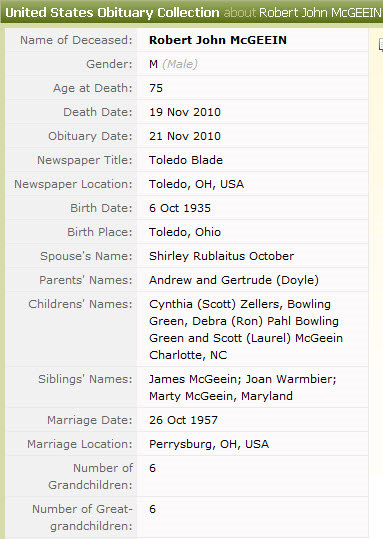Image resolution: width=383 pixels, height=539 pixels.
Task: Click the age at death value 75
Action: tap(156, 88)
